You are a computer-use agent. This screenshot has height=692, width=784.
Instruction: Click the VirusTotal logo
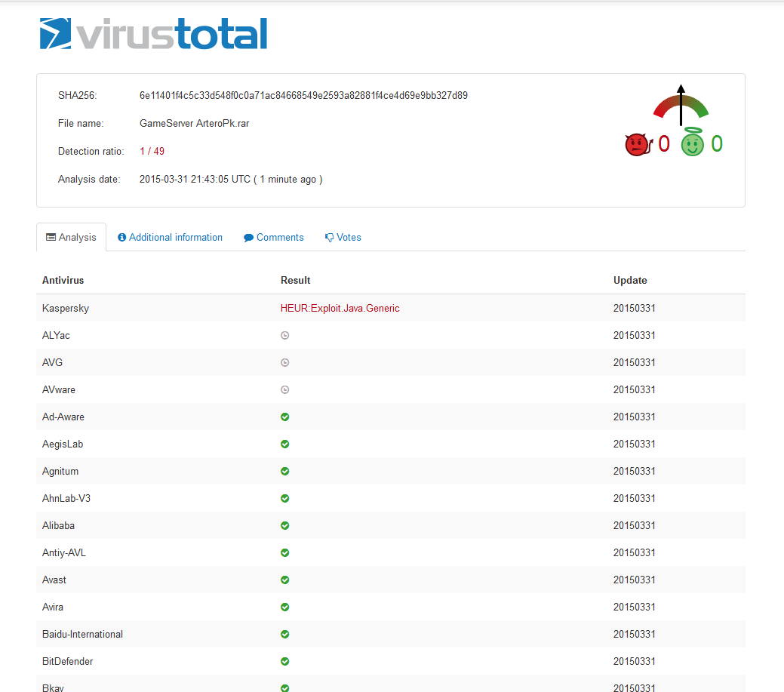click(153, 33)
